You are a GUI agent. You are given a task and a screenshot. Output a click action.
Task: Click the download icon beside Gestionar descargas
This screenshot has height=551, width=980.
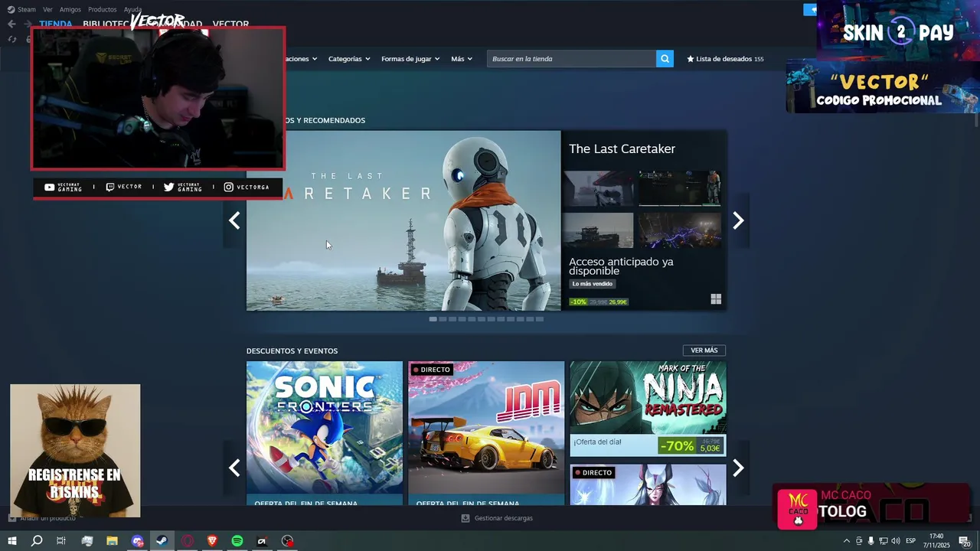(465, 518)
